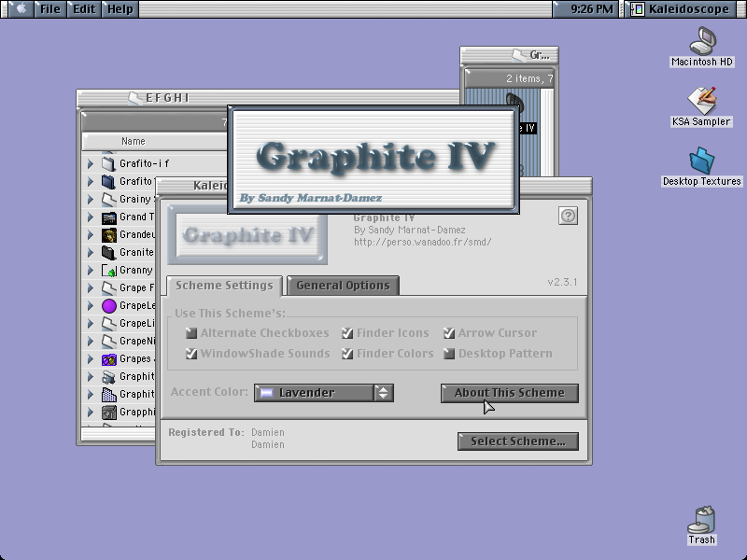Click the scheme URL perso.wanadoo.fr/smd/

[x=423, y=242]
